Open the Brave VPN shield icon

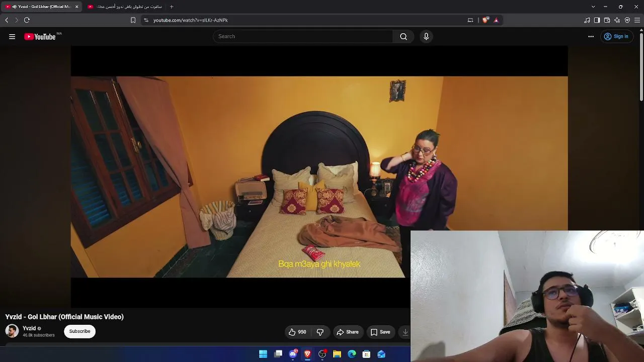627,20
